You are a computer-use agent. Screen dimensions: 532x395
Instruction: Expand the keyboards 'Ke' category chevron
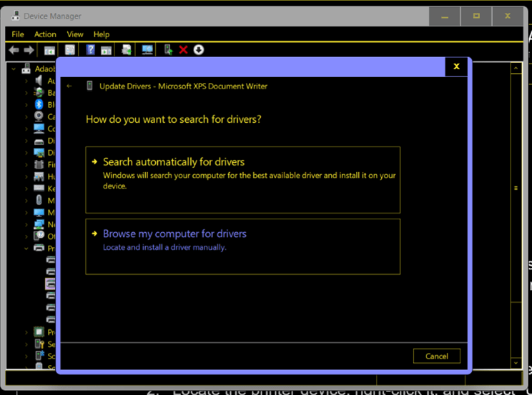click(26, 189)
